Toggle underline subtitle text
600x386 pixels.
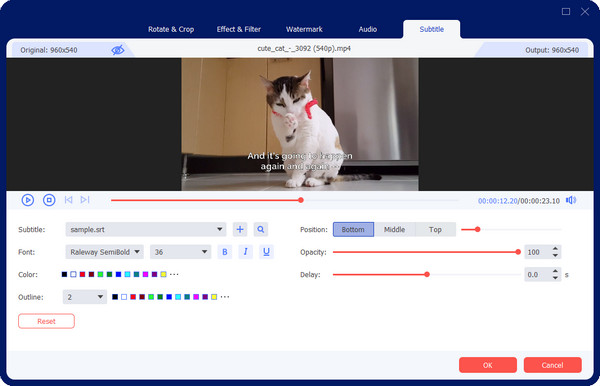[266, 252]
